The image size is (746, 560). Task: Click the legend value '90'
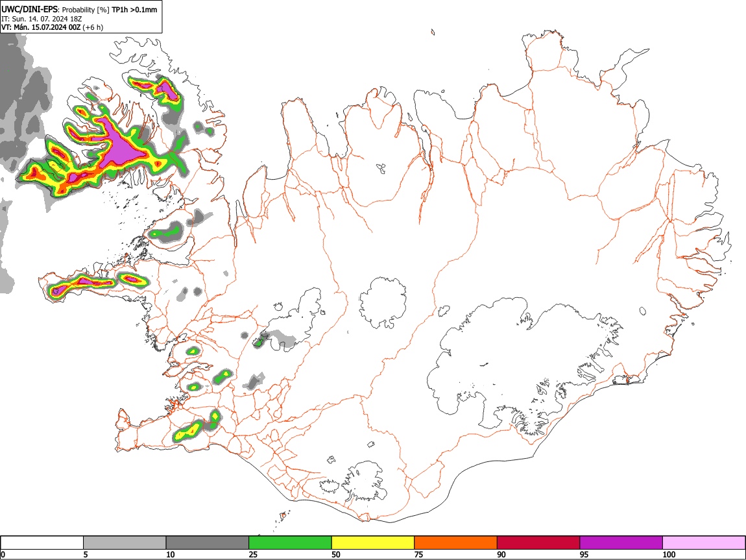501,554
